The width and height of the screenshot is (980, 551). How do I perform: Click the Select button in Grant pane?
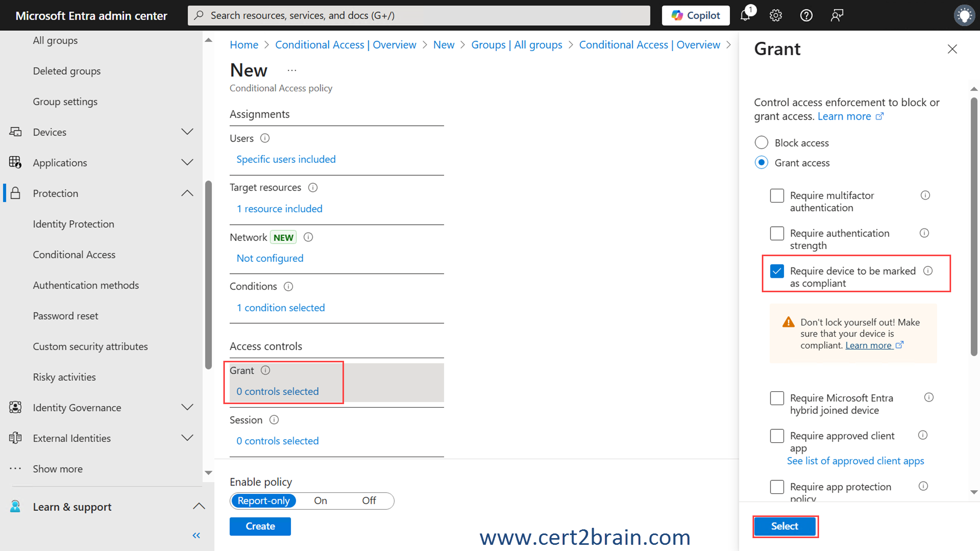tap(785, 526)
